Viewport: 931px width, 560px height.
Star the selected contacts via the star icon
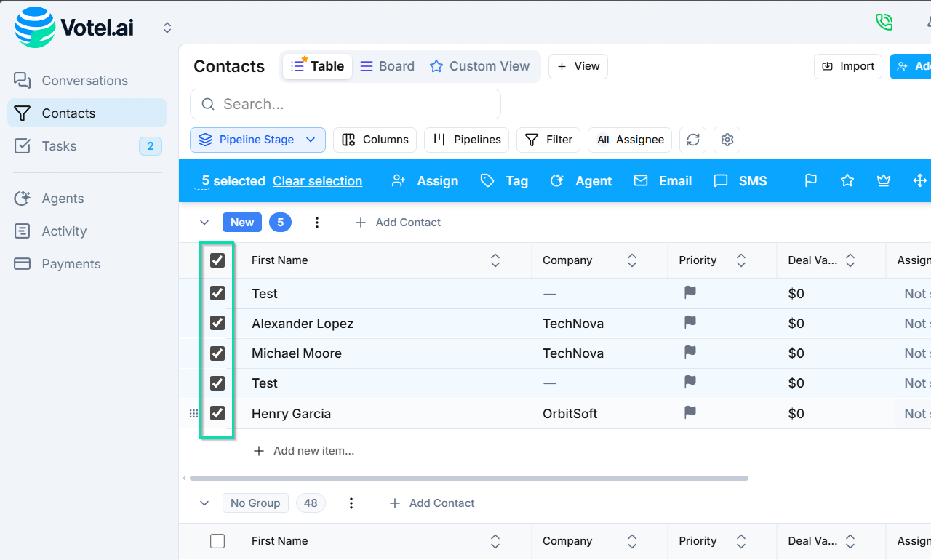coord(847,180)
